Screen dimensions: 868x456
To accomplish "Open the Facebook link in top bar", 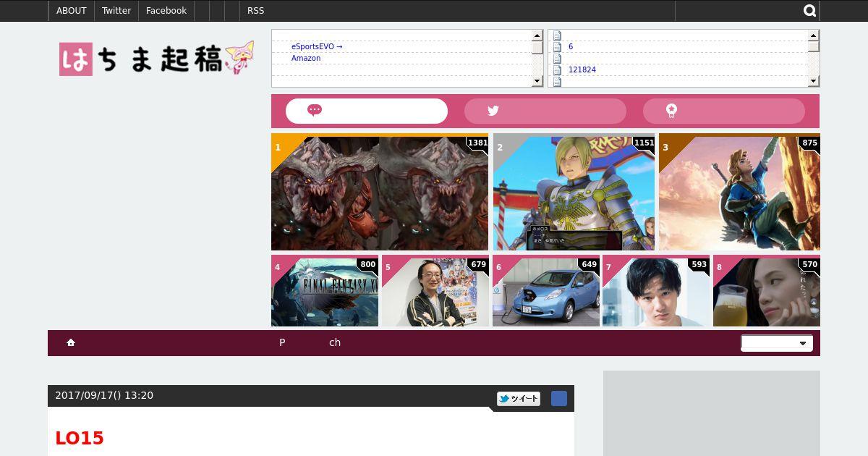I will pyautogui.click(x=166, y=11).
